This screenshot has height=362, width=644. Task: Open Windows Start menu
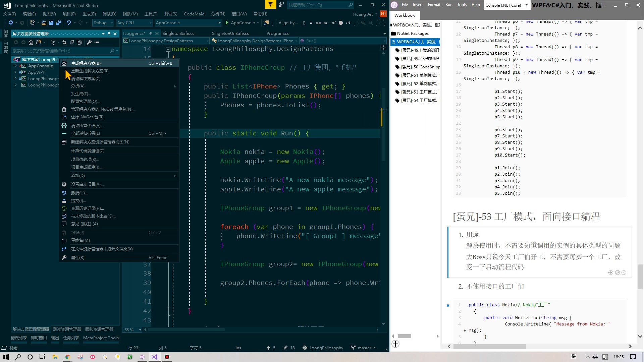pos(6,357)
